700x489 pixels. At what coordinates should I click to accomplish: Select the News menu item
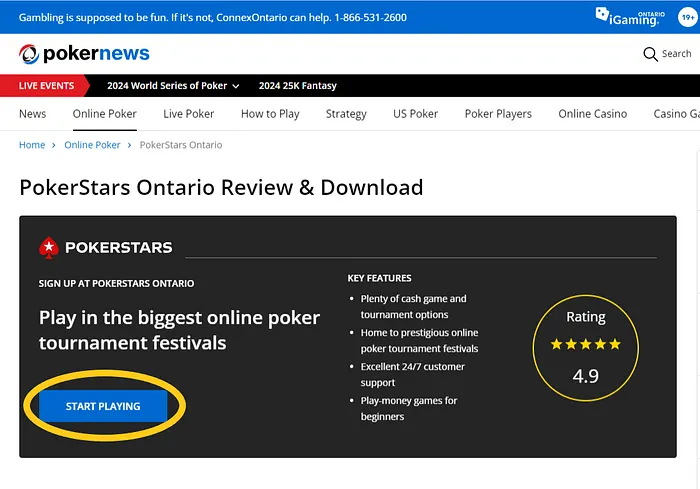coord(32,114)
